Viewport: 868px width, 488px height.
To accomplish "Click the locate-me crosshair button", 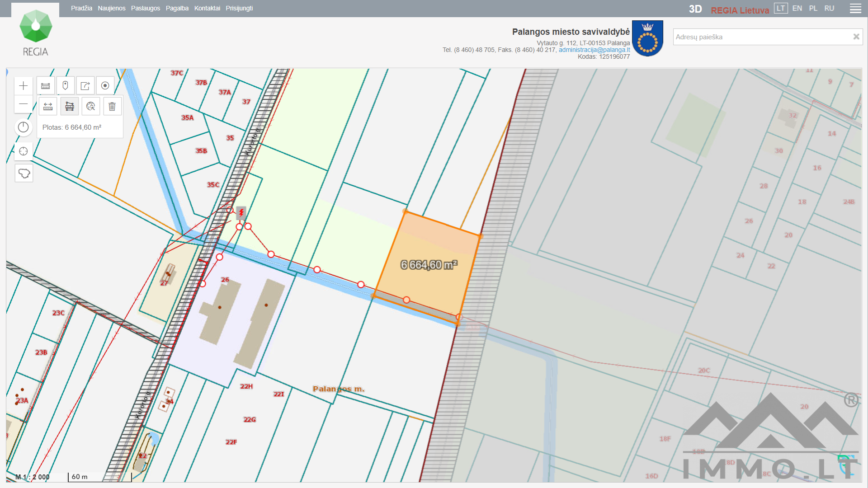I will [24, 151].
